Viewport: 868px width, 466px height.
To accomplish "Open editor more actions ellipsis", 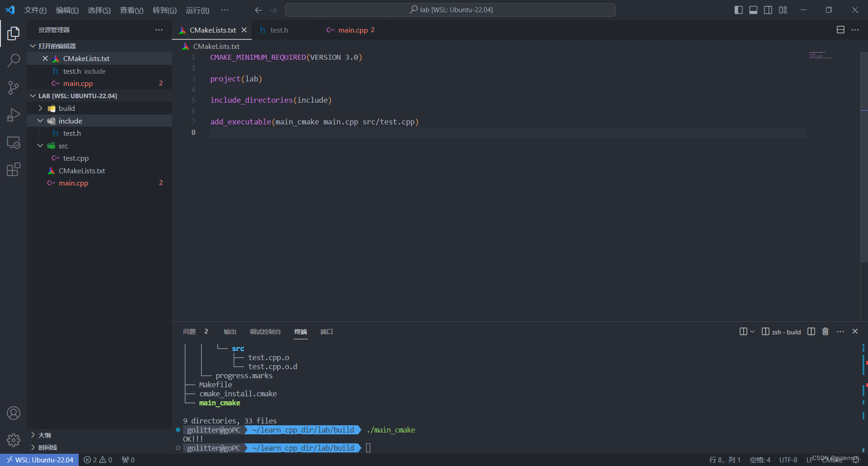I will pyautogui.click(x=855, y=30).
